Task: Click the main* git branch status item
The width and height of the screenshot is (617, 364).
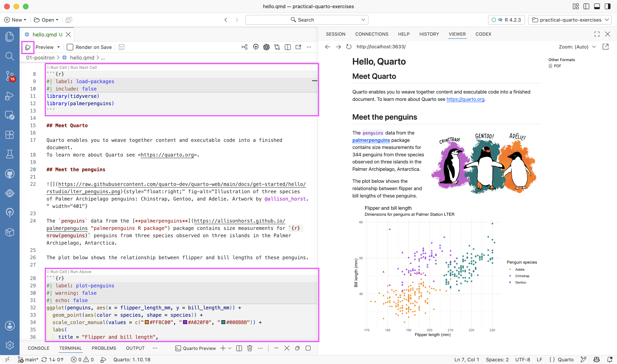Action: [28, 360]
